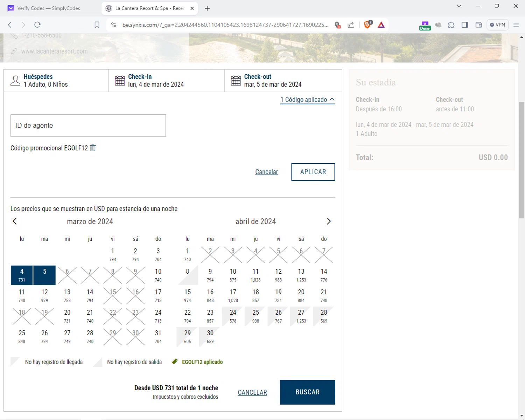
Task: Switch to Verify Codes — SimplyCodes tab
Action: pos(49,8)
